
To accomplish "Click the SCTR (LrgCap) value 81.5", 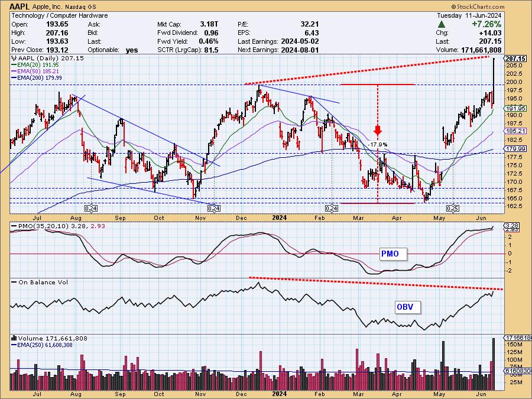I will point(211,50).
